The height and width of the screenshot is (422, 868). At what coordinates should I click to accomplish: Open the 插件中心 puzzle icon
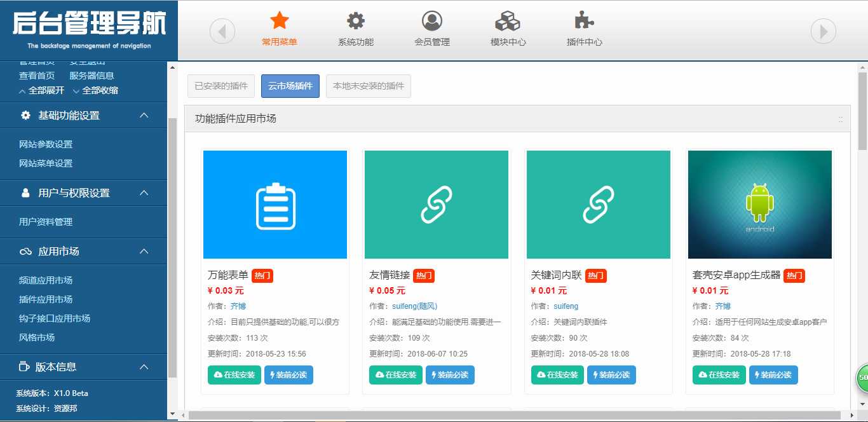point(585,21)
